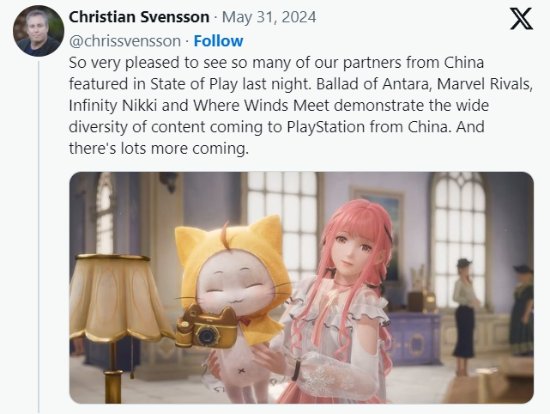Image resolution: width=550 pixels, height=414 pixels.
Task: Click the words "Where Winds Meet" in the tweet
Action: coord(261,106)
